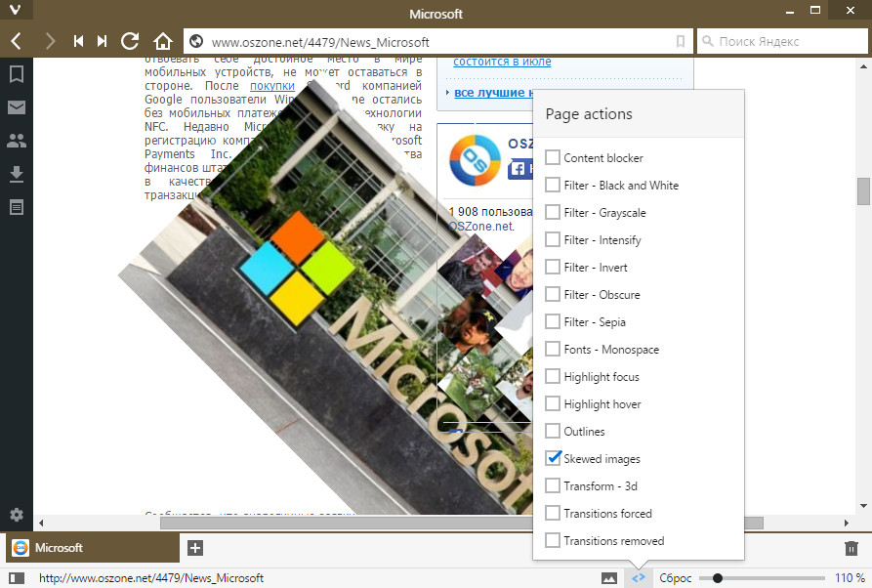Enable Filter - Black and White

[x=553, y=185]
